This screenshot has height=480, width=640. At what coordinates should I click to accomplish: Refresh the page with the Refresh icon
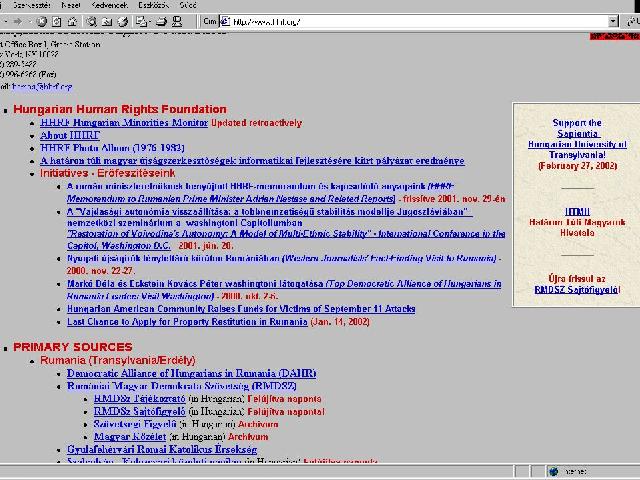coord(57,22)
